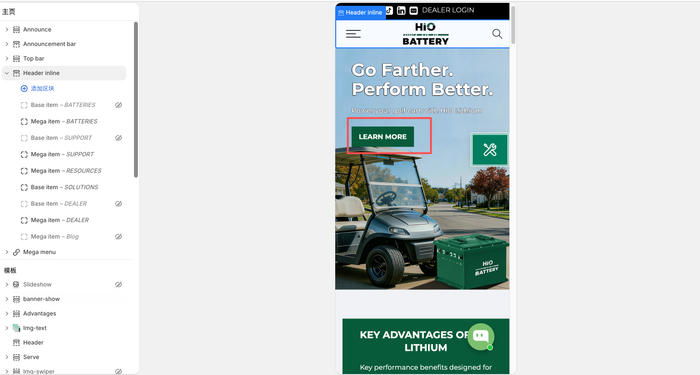Image resolution: width=700 pixels, height=375 pixels.
Task: Toggle visibility of Base item – BATTERIES
Action: [118, 105]
